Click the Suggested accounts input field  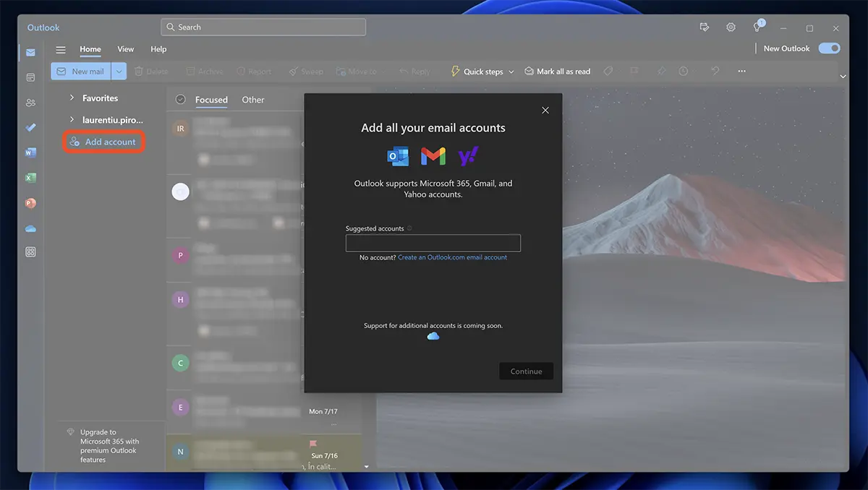[x=433, y=243]
